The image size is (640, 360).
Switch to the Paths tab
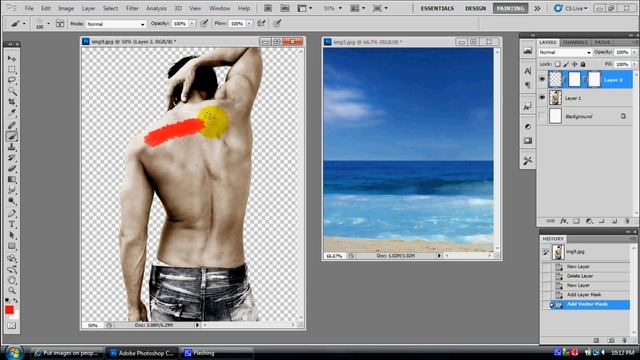click(602, 42)
